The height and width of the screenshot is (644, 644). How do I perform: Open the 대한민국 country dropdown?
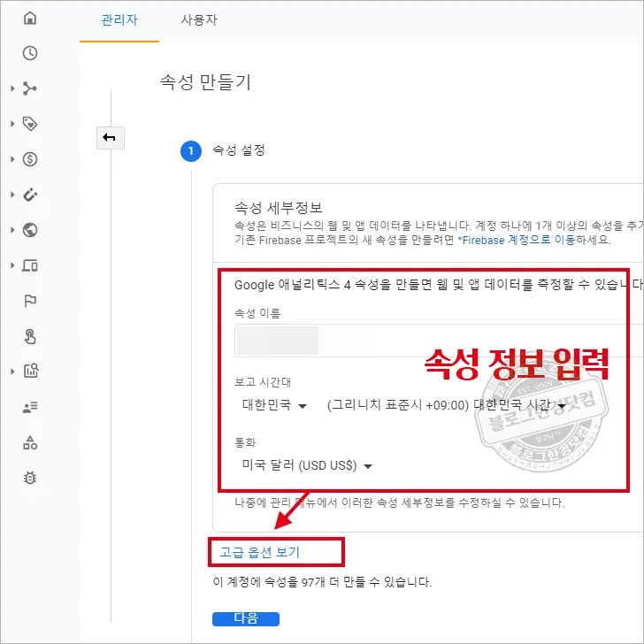coord(274,405)
